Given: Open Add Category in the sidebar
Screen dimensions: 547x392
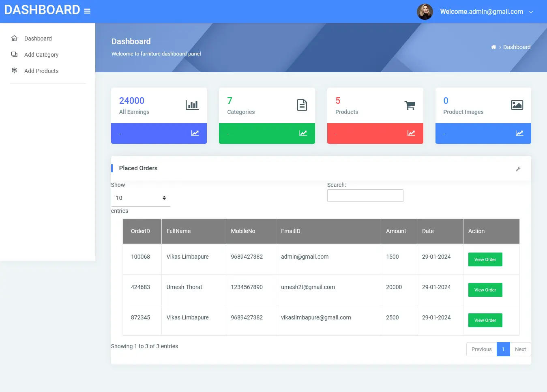Looking at the screenshot, I should tap(41, 55).
